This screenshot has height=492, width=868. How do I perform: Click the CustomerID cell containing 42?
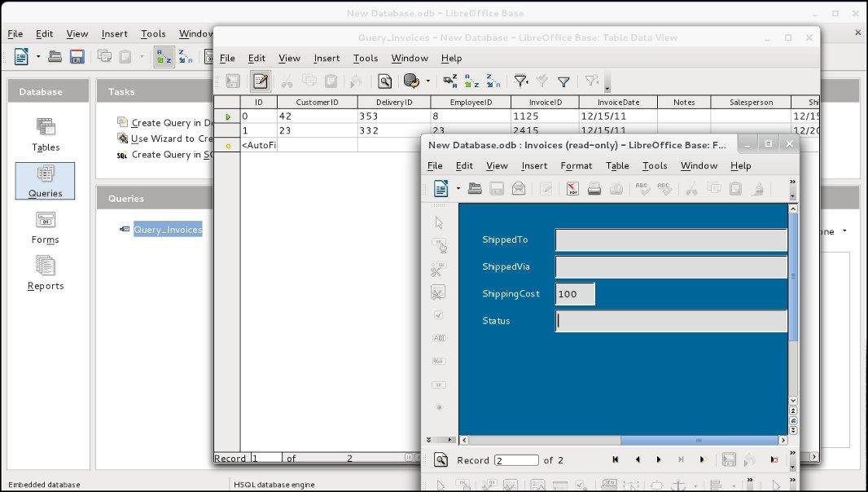pos(318,116)
